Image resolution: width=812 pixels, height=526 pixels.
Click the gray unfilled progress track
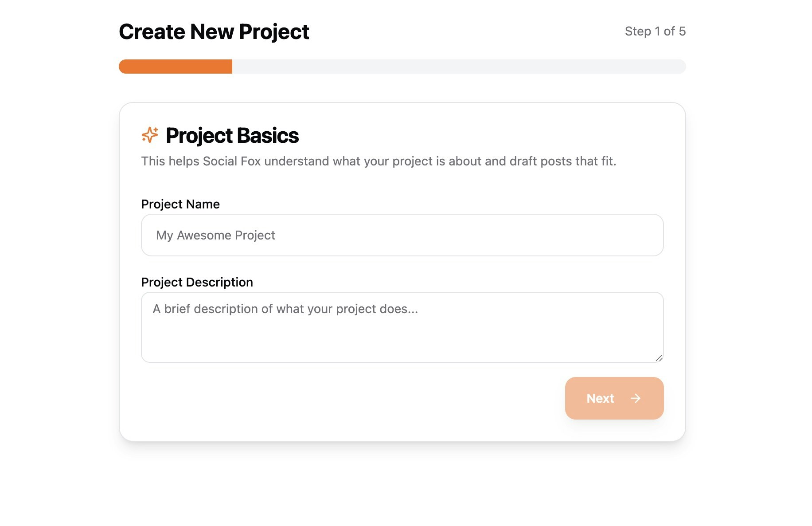[459, 67]
